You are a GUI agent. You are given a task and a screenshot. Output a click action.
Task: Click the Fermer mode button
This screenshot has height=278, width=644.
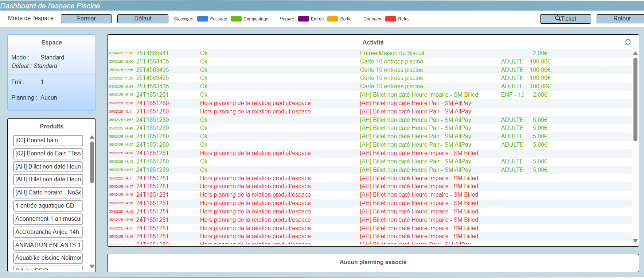[x=86, y=19]
